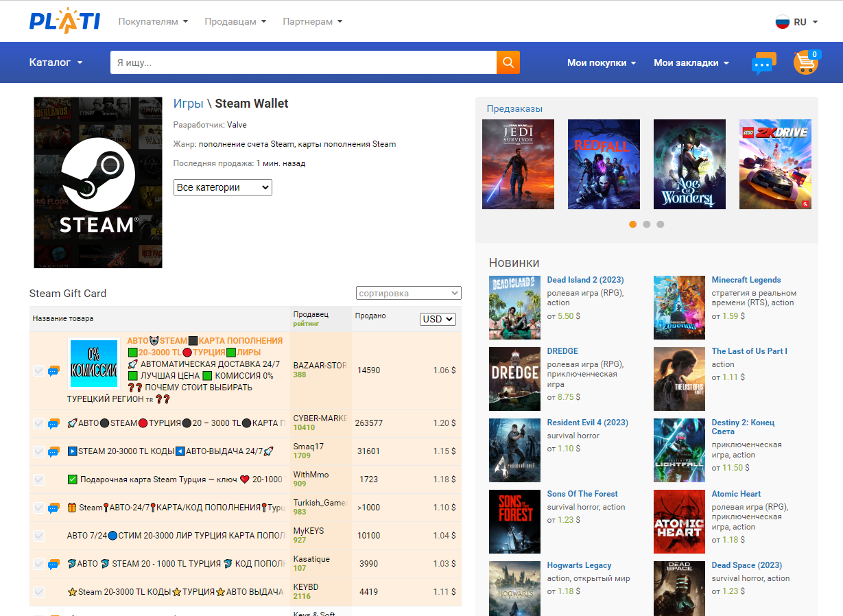Click the Игры breadcrumb link
This screenshot has height=616, width=843.
pyautogui.click(x=189, y=104)
